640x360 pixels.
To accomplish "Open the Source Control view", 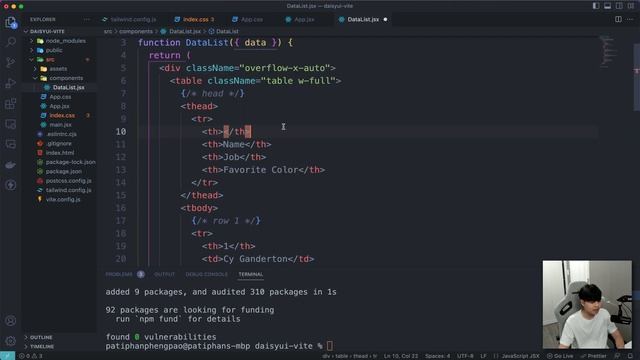I will (11, 62).
